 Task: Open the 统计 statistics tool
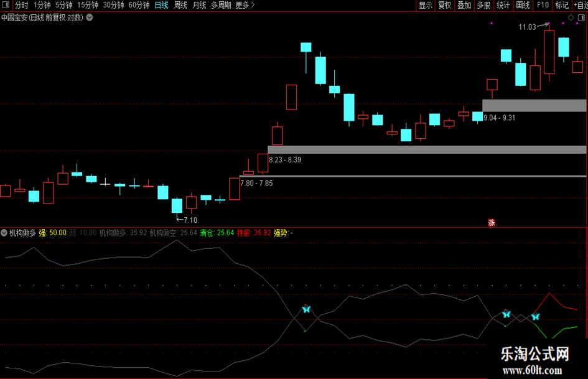[503, 5]
